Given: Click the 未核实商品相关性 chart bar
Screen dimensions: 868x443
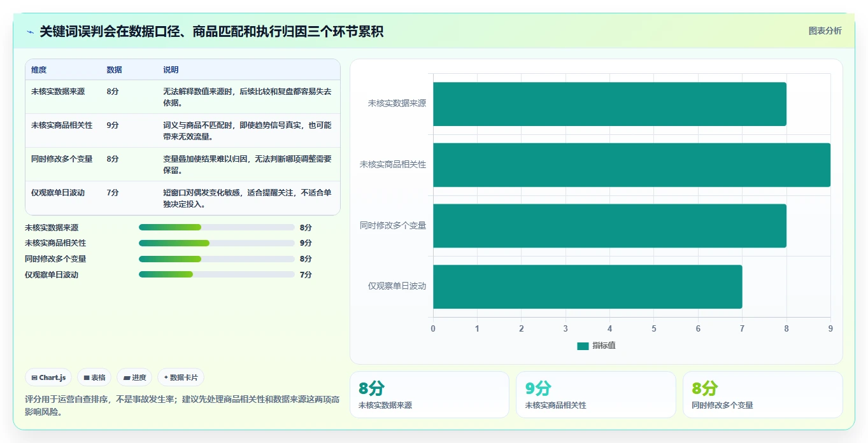Looking at the screenshot, I should (x=632, y=165).
